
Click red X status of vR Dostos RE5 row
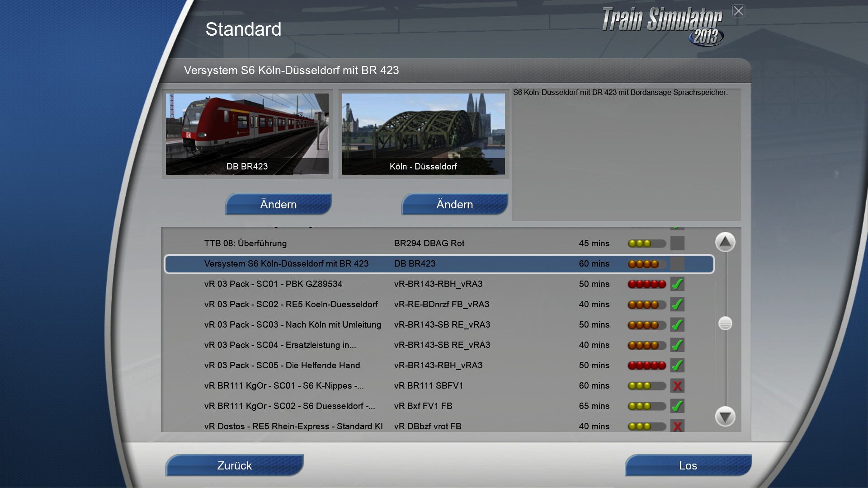tap(677, 426)
